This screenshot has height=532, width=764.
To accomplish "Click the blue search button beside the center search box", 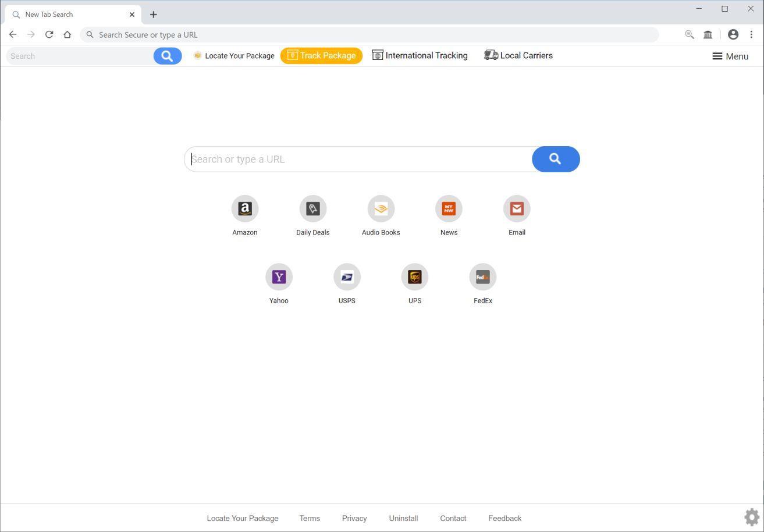I will tap(556, 159).
